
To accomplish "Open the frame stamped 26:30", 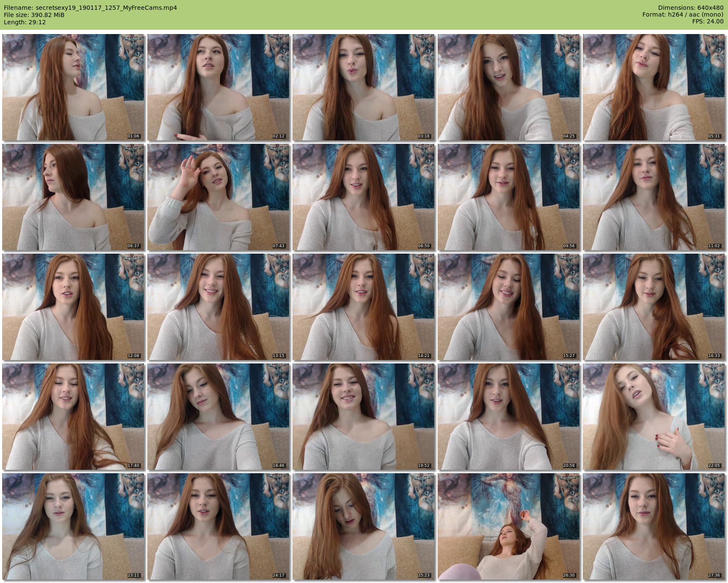I will click(509, 526).
